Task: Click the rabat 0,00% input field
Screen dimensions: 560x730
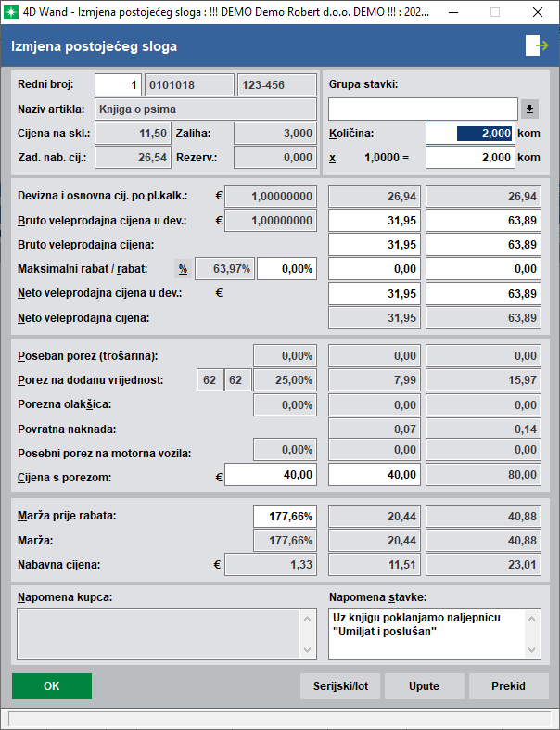Action: point(286,269)
